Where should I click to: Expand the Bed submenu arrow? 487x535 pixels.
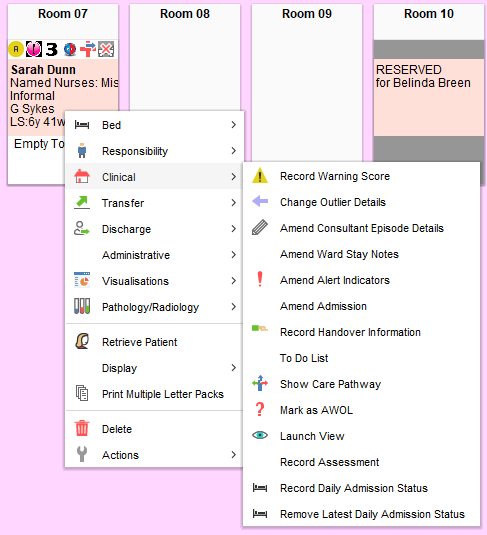coord(233,125)
